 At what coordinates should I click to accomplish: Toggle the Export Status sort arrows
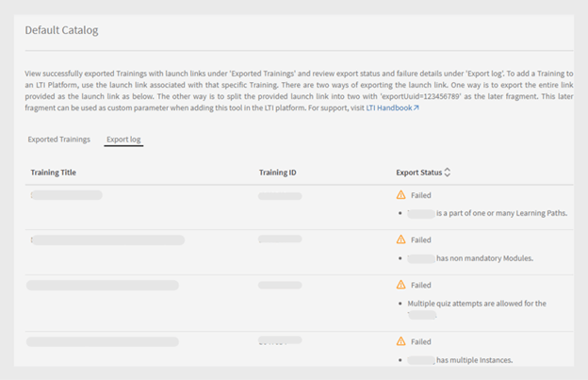[x=448, y=173]
